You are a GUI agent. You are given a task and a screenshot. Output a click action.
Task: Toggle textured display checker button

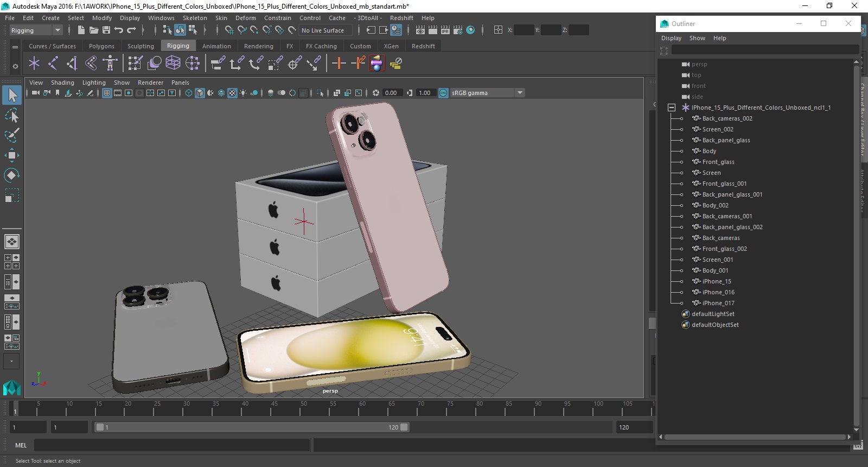pyautogui.click(x=232, y=93)
